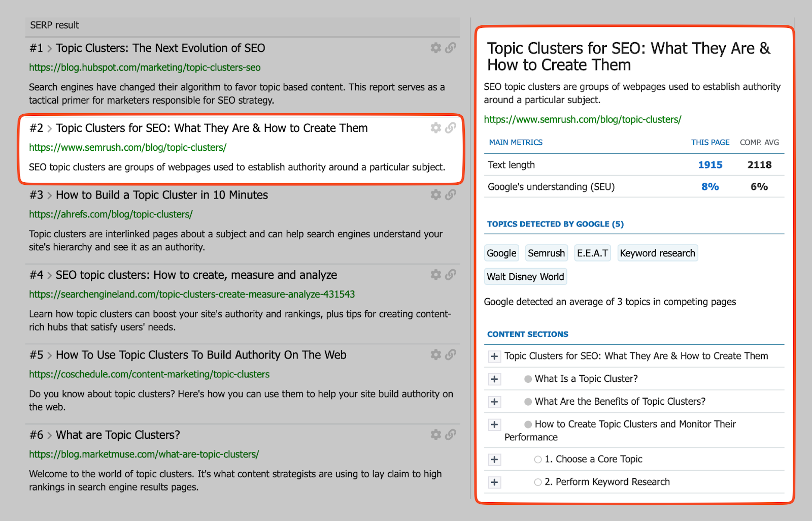Click gray bullet beside 'What Are the Benefits'

pyautogui.click(x=528, y=402)
